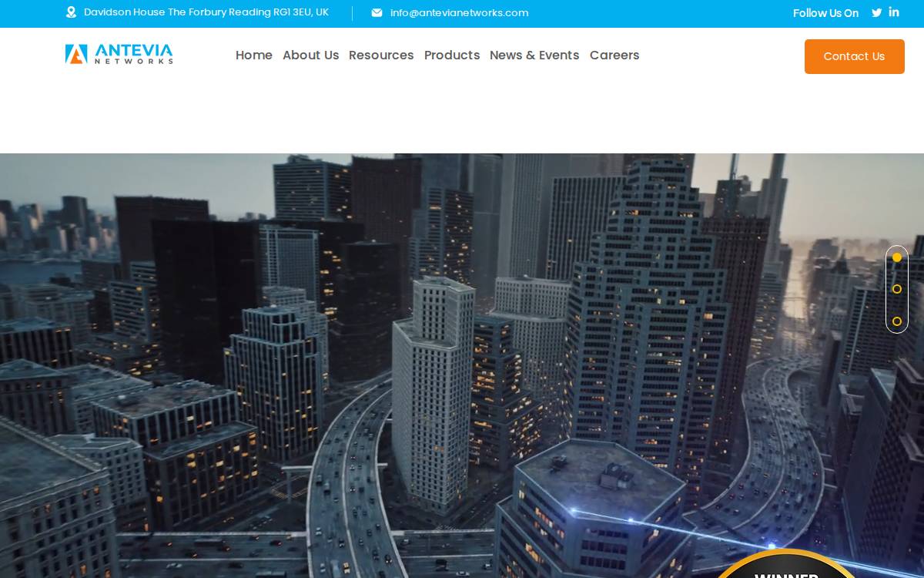Go to the Home menu item

click(x=254, y=55)
